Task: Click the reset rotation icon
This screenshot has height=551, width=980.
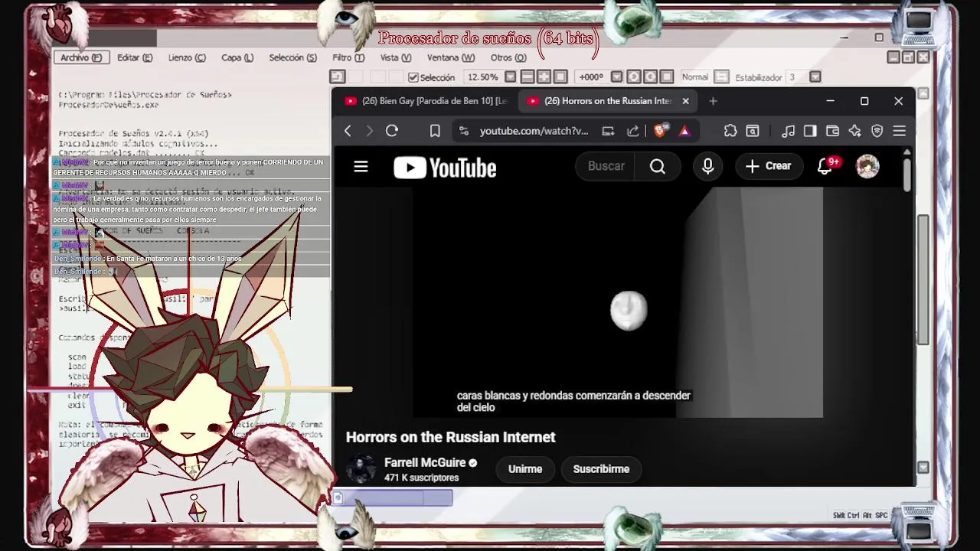Action: pyautogui.click(x=667, y=77)
